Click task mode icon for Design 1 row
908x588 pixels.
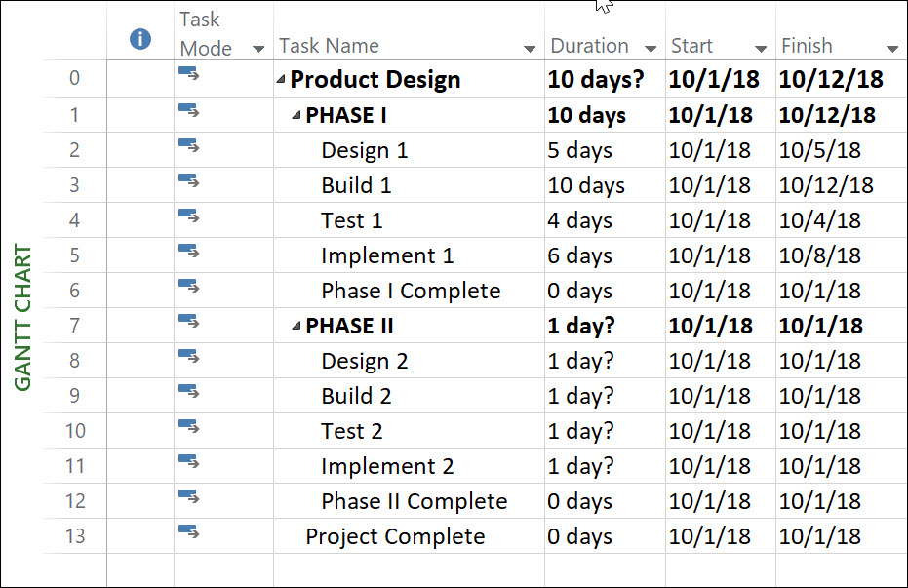pyautogui.click(x=189, y=145)
